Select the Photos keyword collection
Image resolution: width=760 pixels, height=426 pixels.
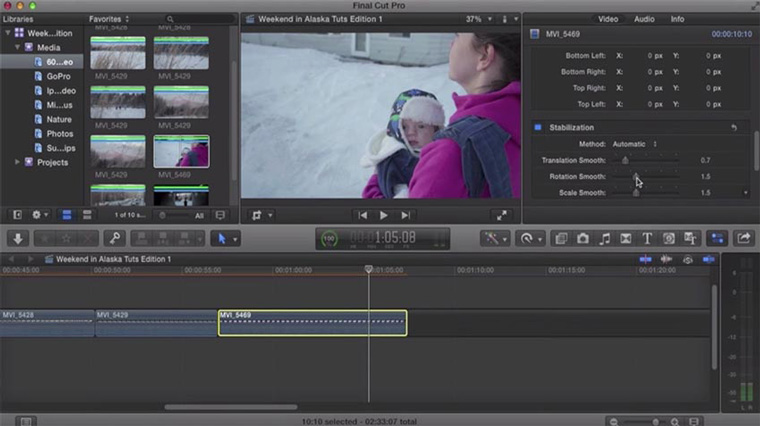[60, 134]
